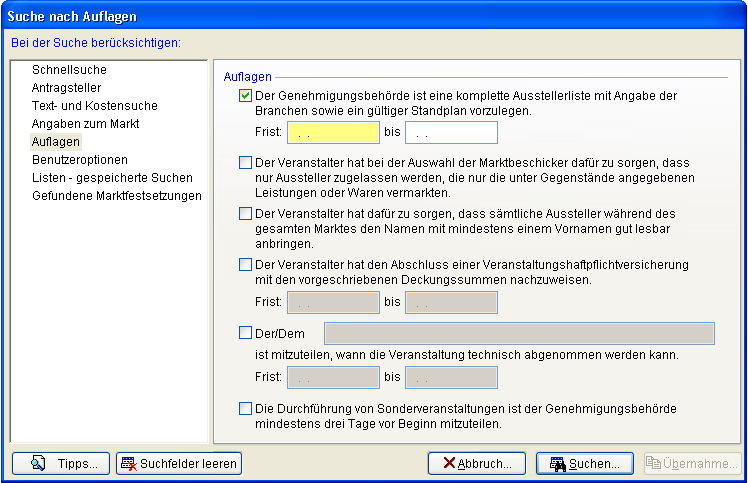
Task: Click the Suchfelder leeren icon
Action: point(128,464)
